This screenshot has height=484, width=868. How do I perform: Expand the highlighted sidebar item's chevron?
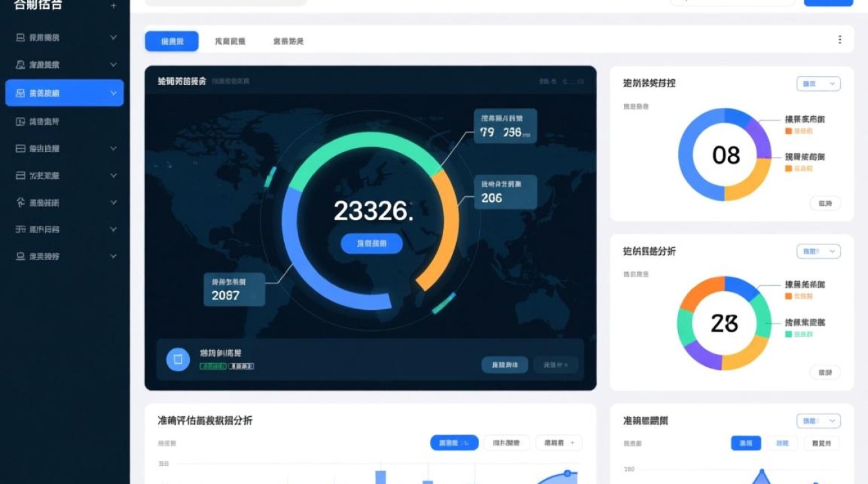[114, 94]
